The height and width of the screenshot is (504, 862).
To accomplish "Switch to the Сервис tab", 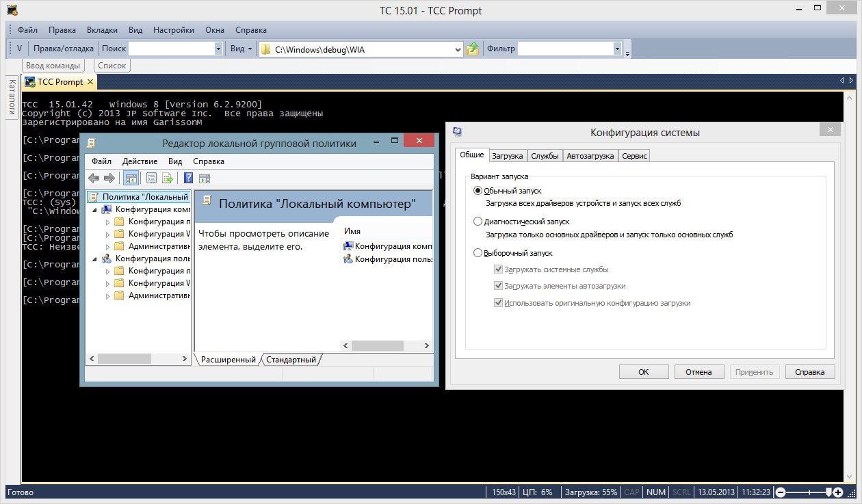I will [634, 156].
